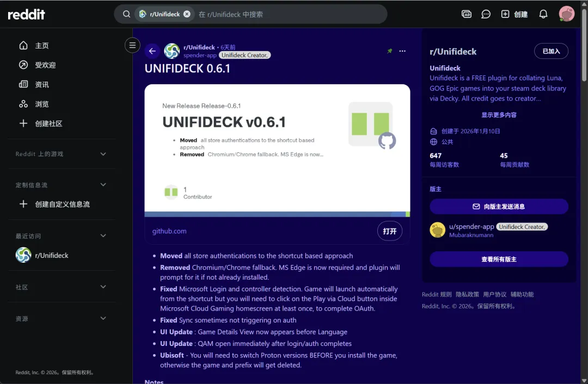The image size is (588, 384).
Task: Click the github.com link
Action: click(169, 231)
